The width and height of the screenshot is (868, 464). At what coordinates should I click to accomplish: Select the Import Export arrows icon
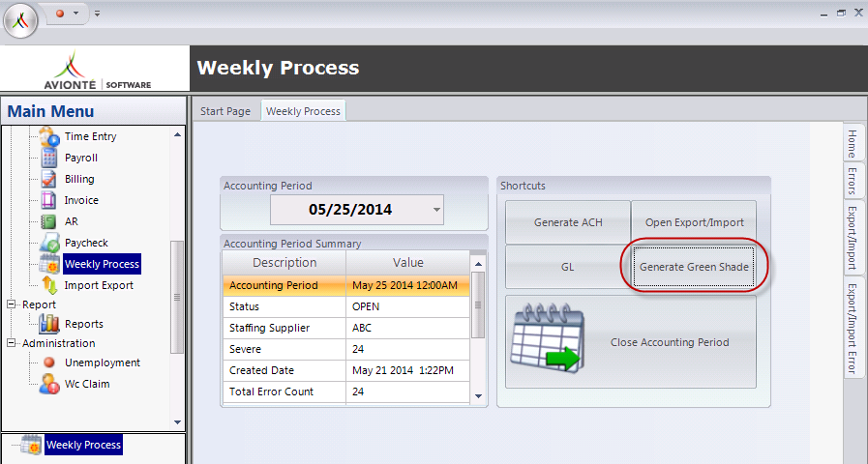pyautogui.click(x=49, y=285)
